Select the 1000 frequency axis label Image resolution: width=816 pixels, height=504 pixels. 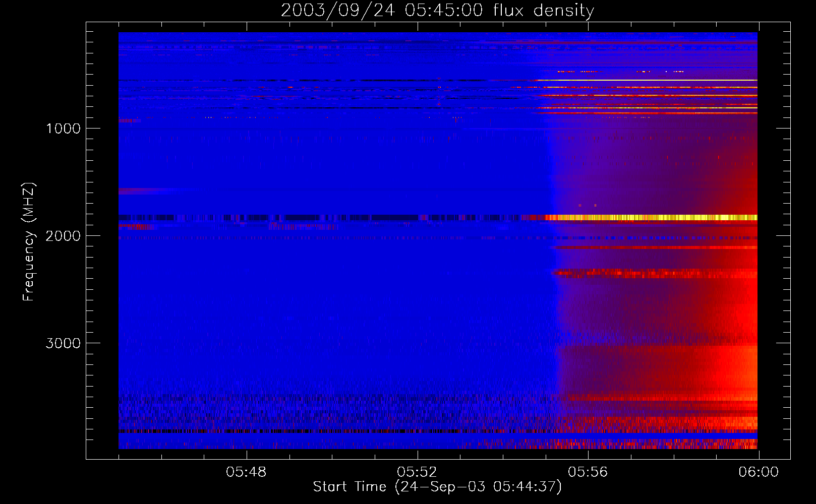[64, 129]
